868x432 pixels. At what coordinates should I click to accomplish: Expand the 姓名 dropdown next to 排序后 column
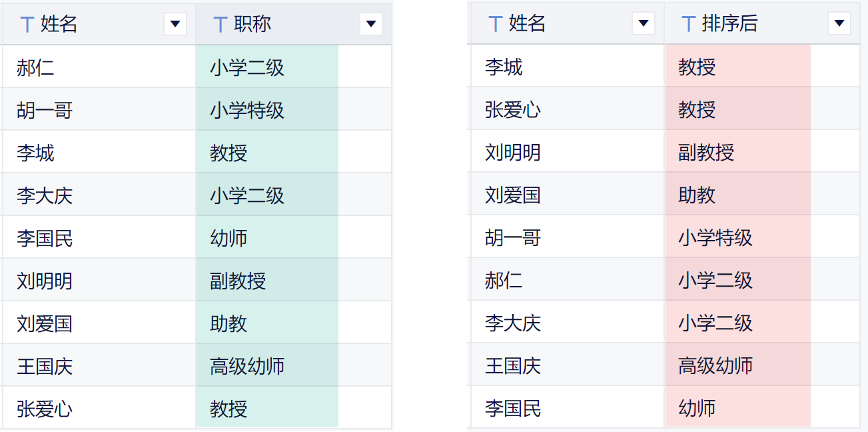(x=643, y=24)
